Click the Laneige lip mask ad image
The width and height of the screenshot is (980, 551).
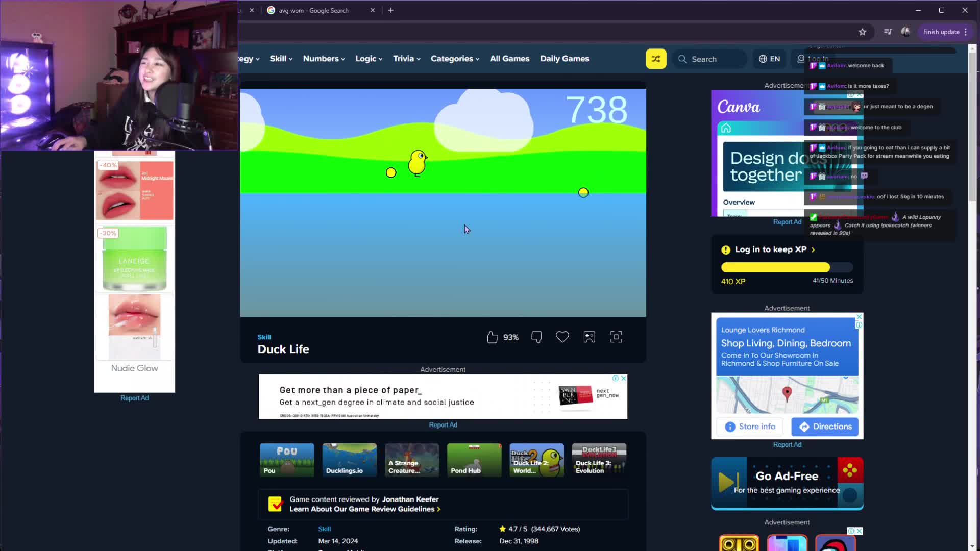pyautogui.click(x=134, y=259)
